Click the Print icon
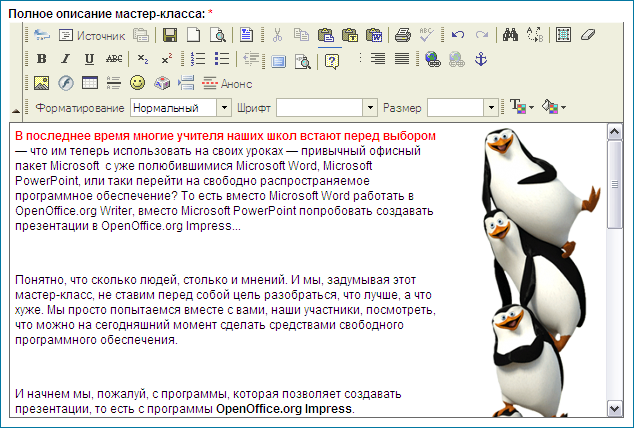The image size is (634, 428). point(403,35)
